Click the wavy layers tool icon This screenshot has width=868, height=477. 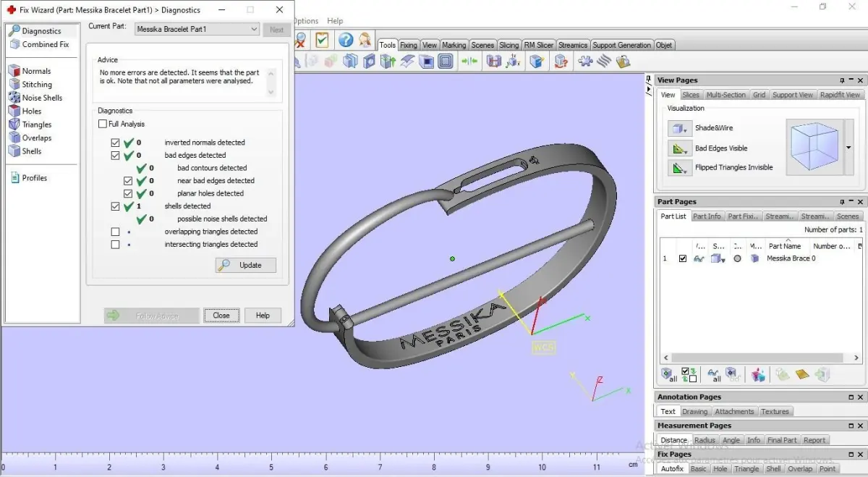pos(604,62)
